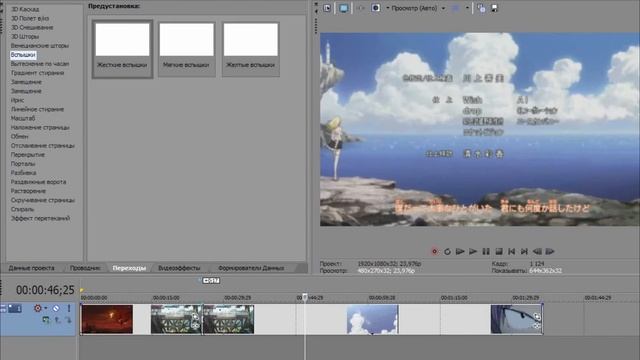Mute the video track
This screenshot has height=360, width=640.
[x=56, y=308]
